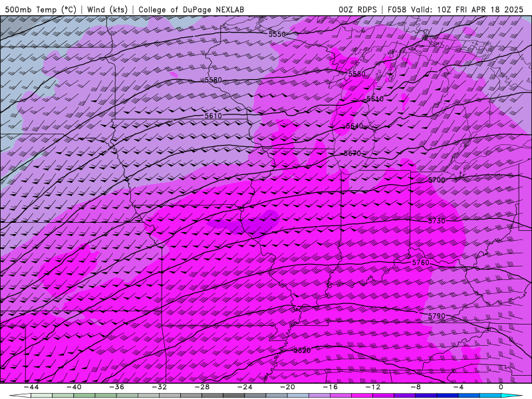The width and height of the screenshot is (532, 399).
Task: Click the -24 colorbar tick label
Action: 245,387
